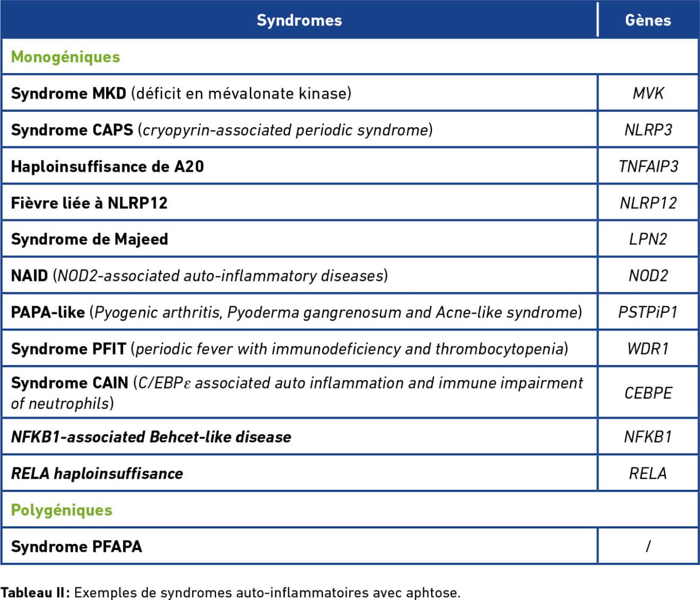Select the Monogéniques section heading
Image resolution: width=700 pixels, height=600 pixels.
coord(66,57)
